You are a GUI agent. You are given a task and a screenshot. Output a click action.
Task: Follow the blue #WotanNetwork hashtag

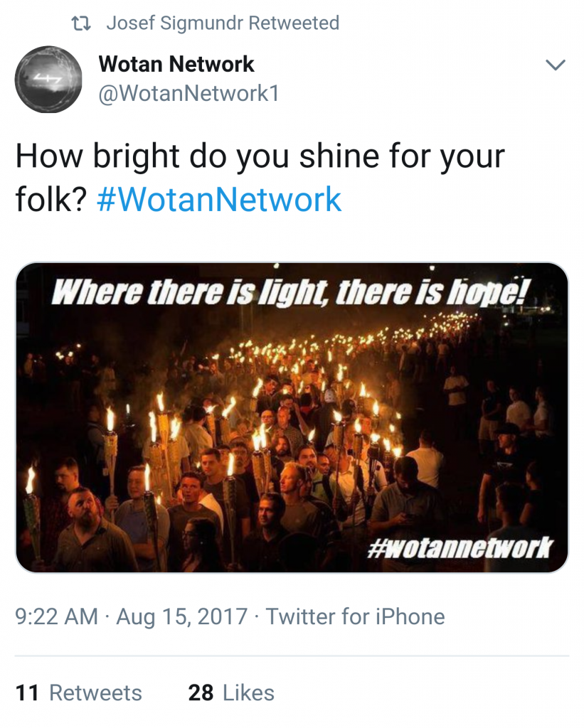(219, 199)
